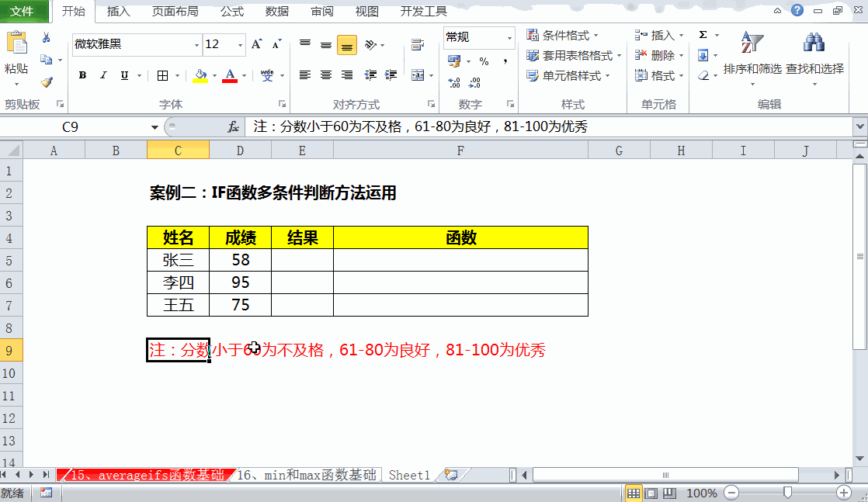Click the Clear eraser icon
The width and height of the screenshot is (868, 502).
(x=703, y=75)
